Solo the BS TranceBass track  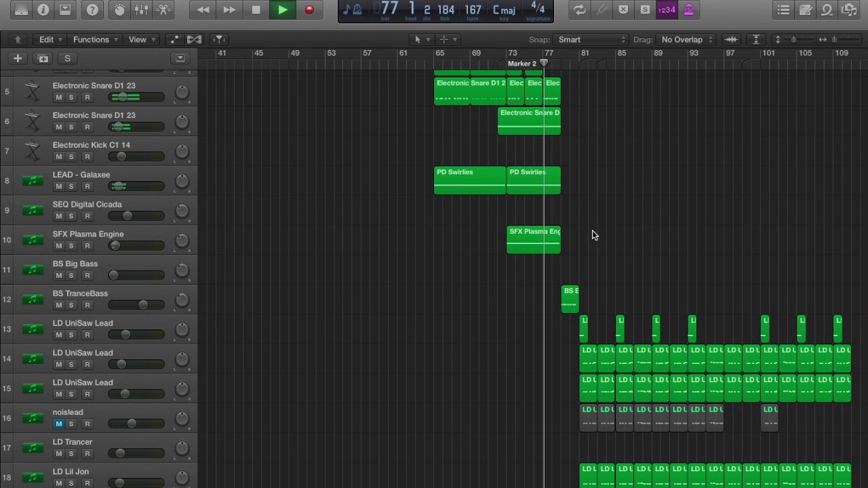click(71, 305)
